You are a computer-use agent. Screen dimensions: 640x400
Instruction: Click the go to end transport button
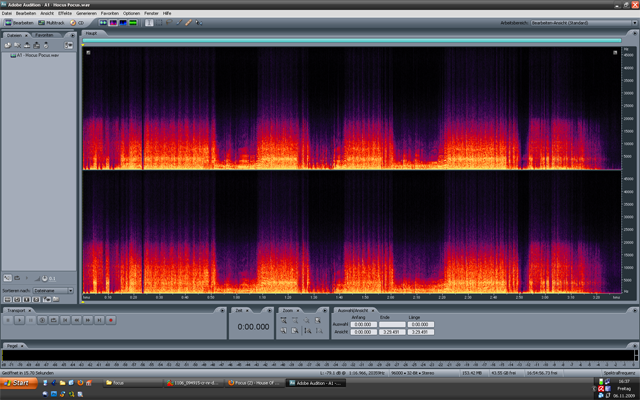(99, 320)
